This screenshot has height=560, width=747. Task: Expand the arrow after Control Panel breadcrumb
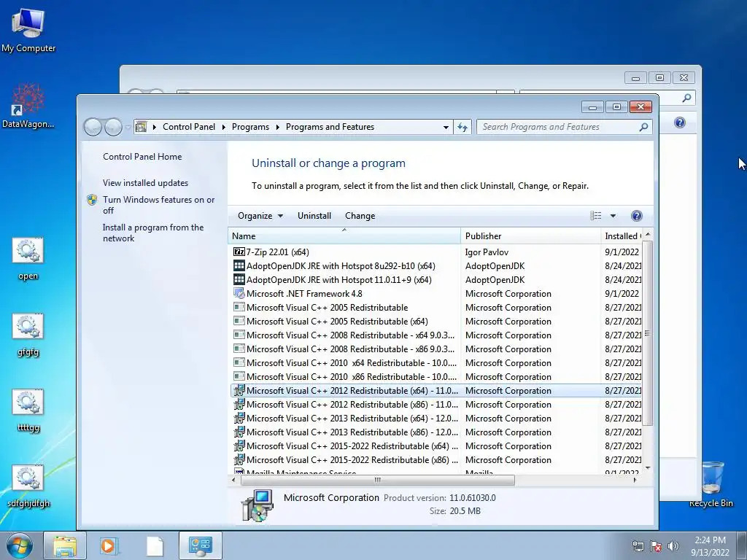tap(224, 127)
